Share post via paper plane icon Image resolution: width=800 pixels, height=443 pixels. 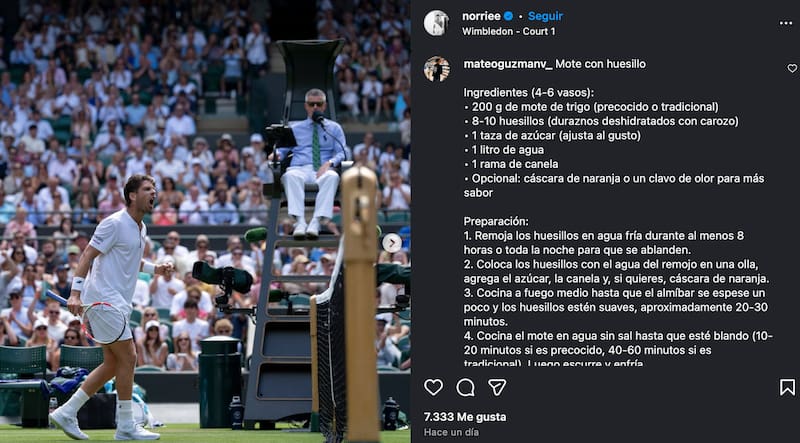(497, 387)
